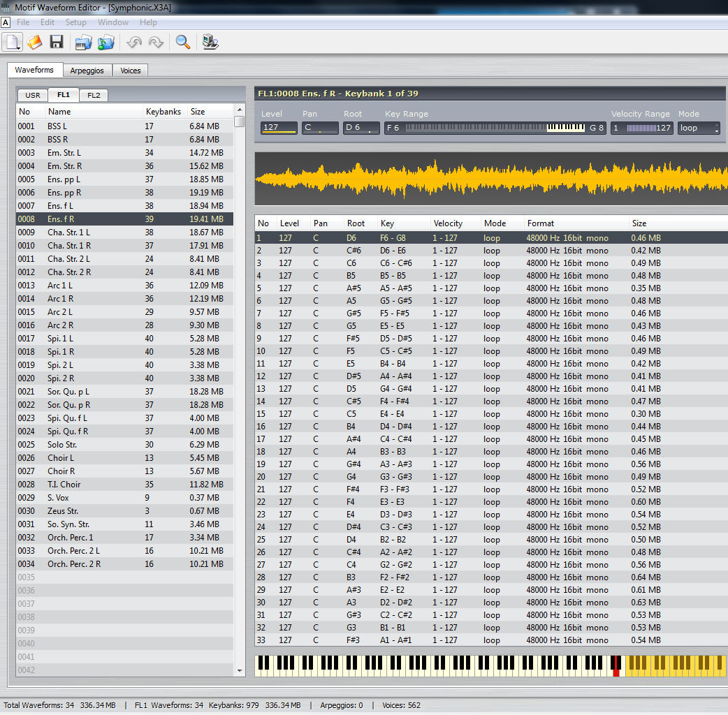Select waveform 0034 Orch. Perc. 2 R
728x715 pixels.
[x=124, y=564]
